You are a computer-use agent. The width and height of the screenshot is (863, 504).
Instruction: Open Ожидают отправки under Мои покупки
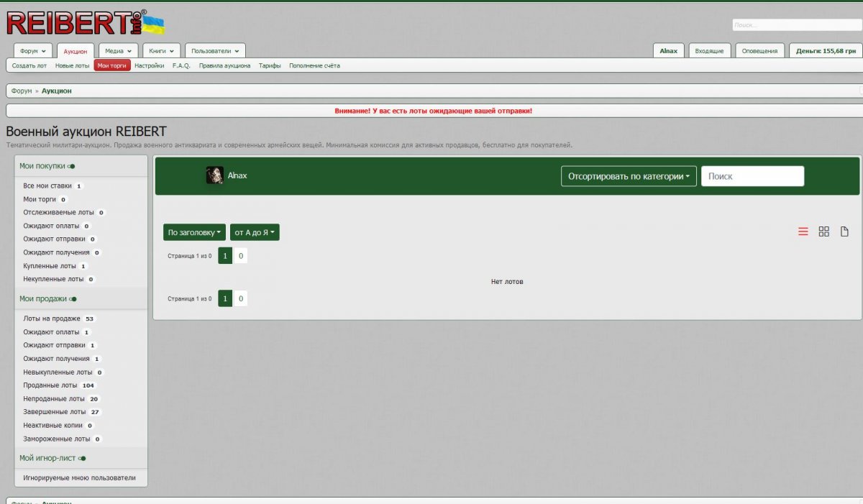[x=54, y=239]
